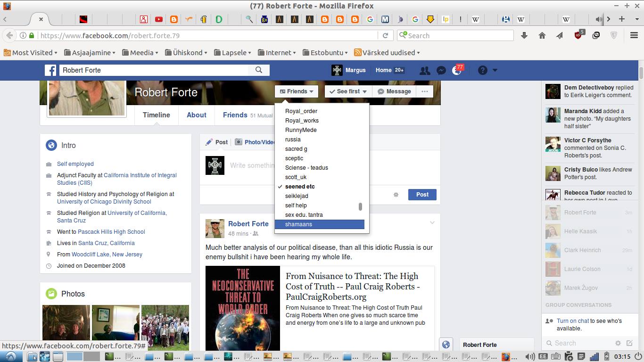Select the Photo/Video composer tab
Viewport: 644px width, 362px height.
pos(255,142)
